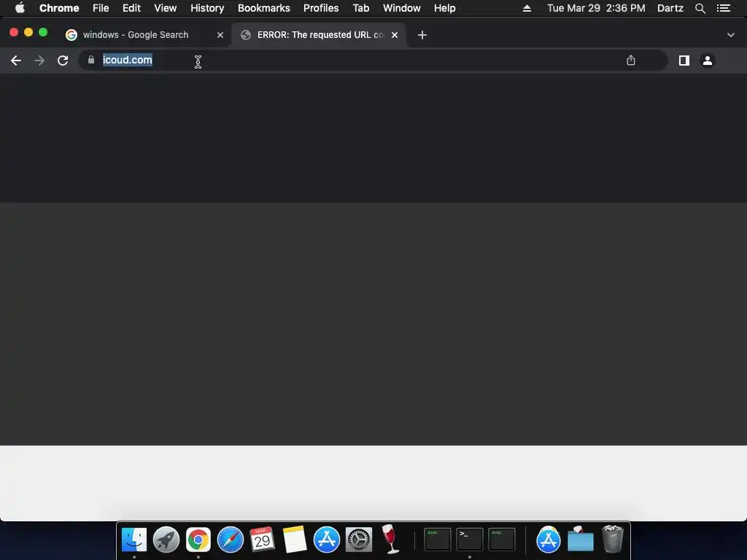This screenshot has width=747, height=560.
Task: Open the last exec terminal file in Dock
Action: pos(501,540)
